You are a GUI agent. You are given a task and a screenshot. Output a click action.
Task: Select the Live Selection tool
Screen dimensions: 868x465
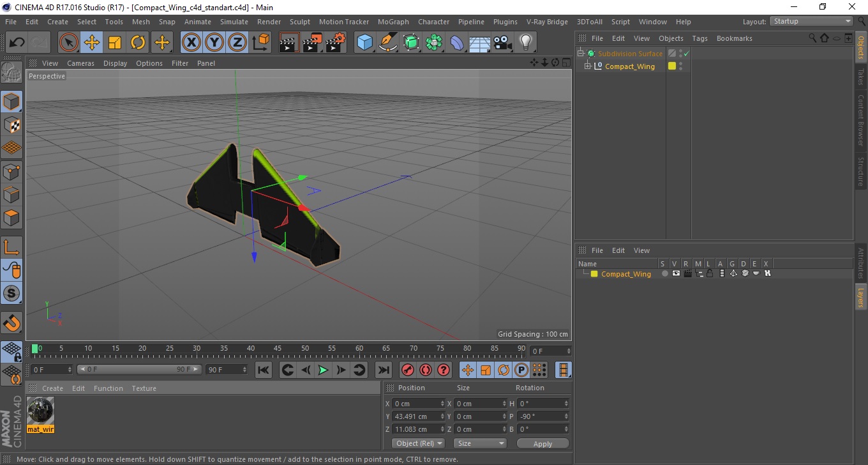point(69,43)
